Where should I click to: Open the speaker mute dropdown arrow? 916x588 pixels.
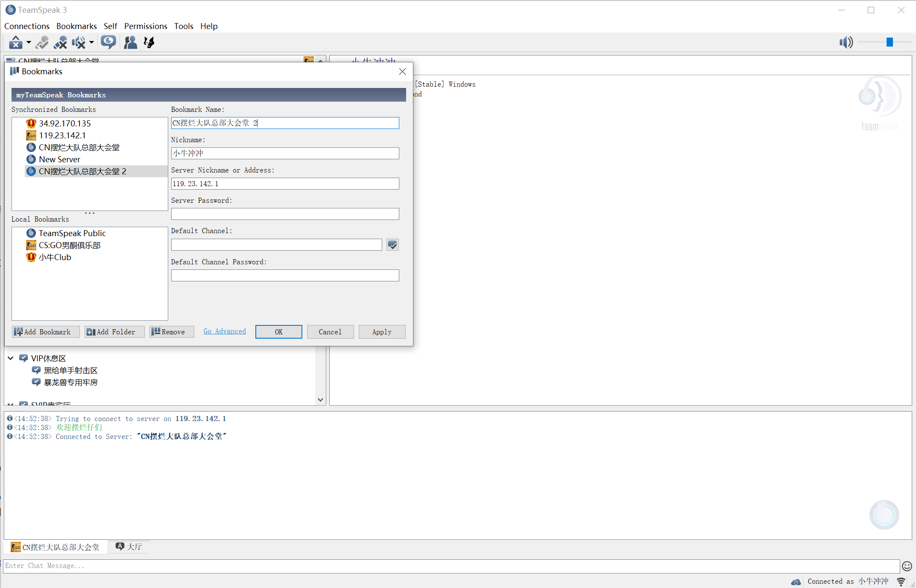[91, 42]
